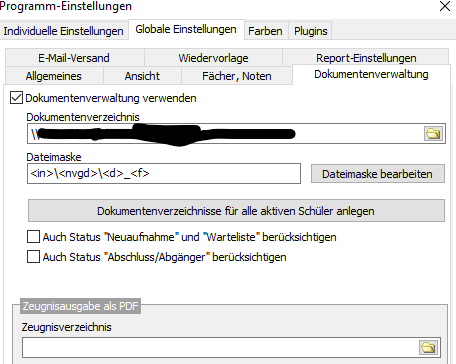Enable Neuaufnahme und Warteliste status checkbox
Image resolution: width=456 pixels, height=364 pixels.
pyautogui.click(x=33, y=237)
